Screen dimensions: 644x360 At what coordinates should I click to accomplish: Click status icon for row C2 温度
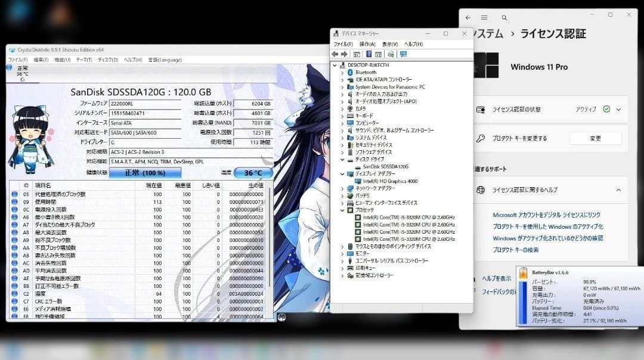click(x=14, y=294)
